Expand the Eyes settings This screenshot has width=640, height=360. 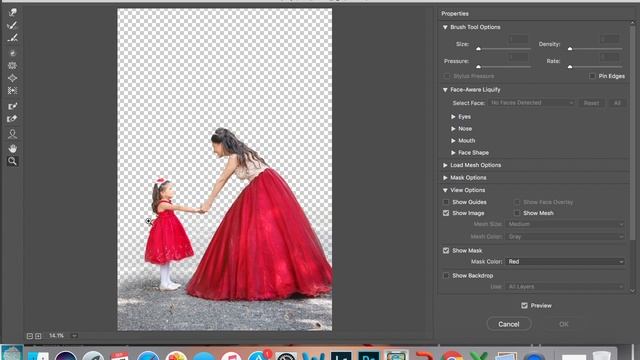point(453,117)
